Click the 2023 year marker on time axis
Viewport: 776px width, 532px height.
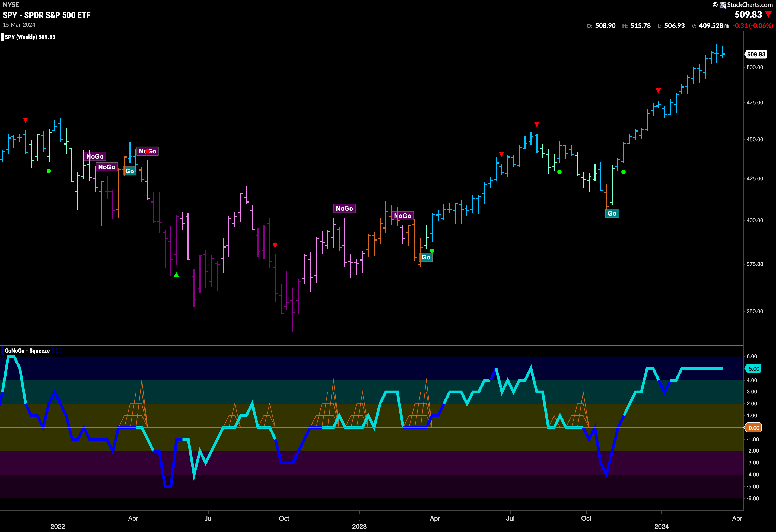(x=359, y=526)
